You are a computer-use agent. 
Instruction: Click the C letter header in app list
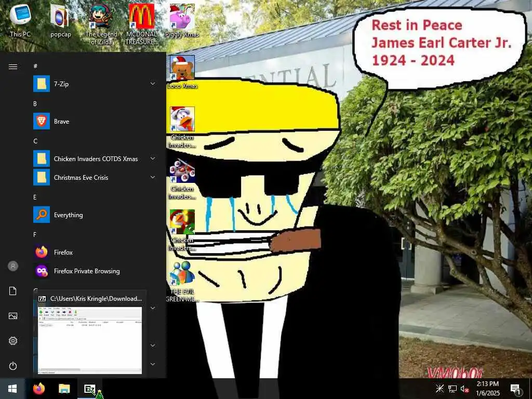coord(35,141)
